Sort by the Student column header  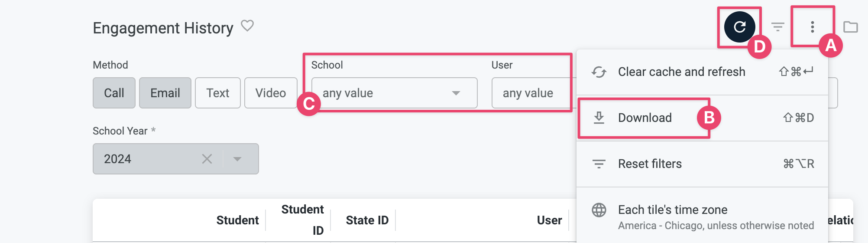(x=237, y=220)
